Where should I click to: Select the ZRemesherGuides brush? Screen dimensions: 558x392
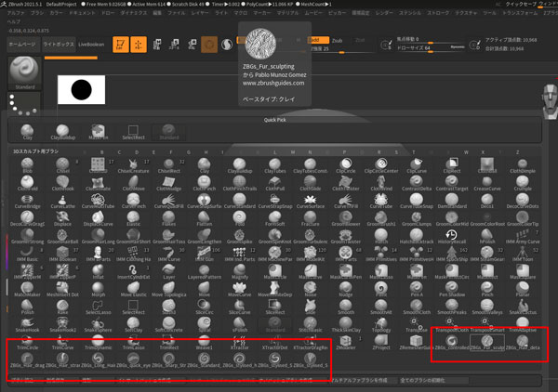(416, 343)
